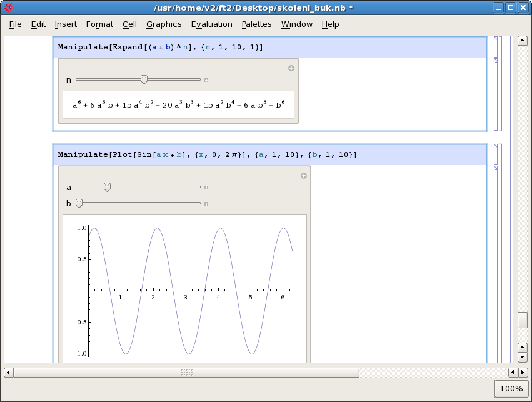The image size is (532, 402).
Task: Click plus icon in Plot Manipulate panel
Action: pyautogui.click(x=304, y=176)
